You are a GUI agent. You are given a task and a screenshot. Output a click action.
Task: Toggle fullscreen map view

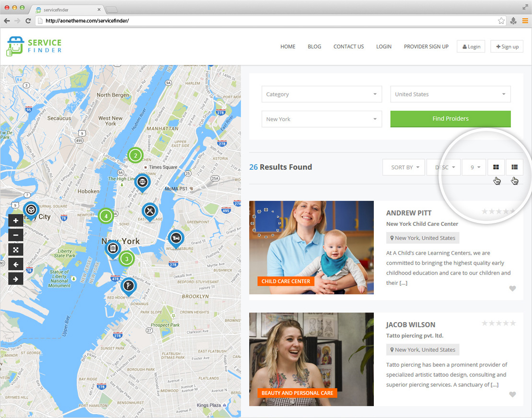16,250
